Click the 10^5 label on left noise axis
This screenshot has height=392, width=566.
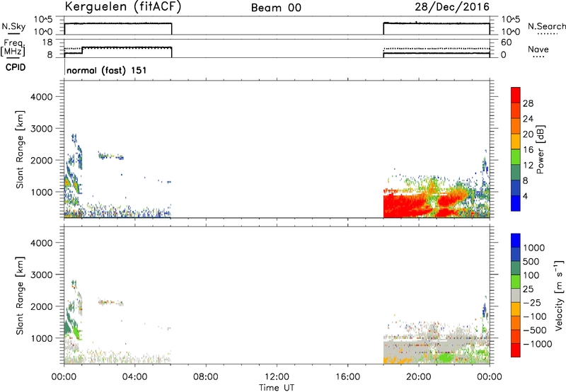click(43, 20)
